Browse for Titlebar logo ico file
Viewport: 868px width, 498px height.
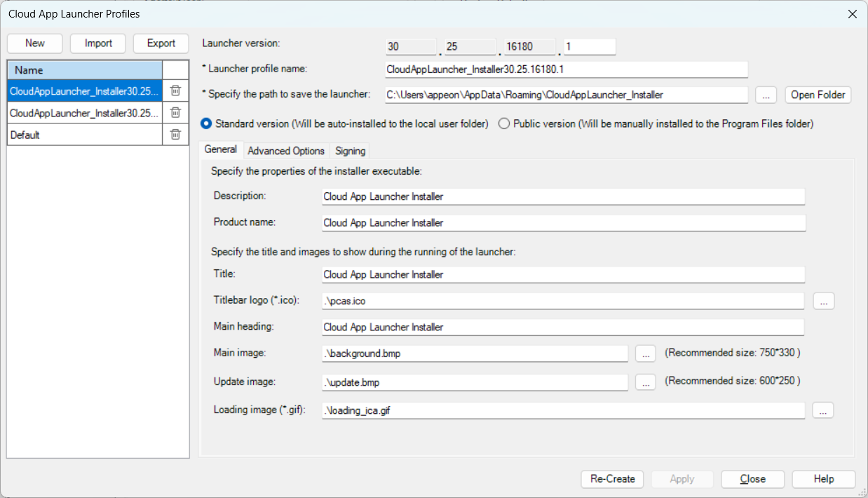pos(823,301)
